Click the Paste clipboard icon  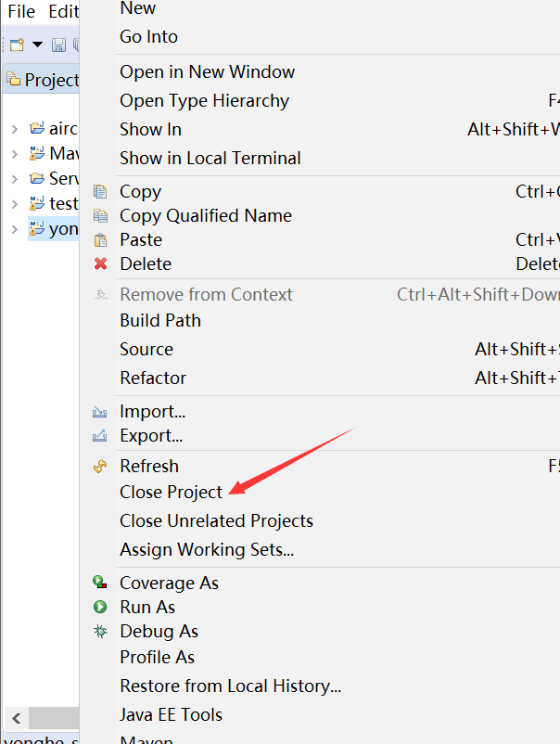100,240
